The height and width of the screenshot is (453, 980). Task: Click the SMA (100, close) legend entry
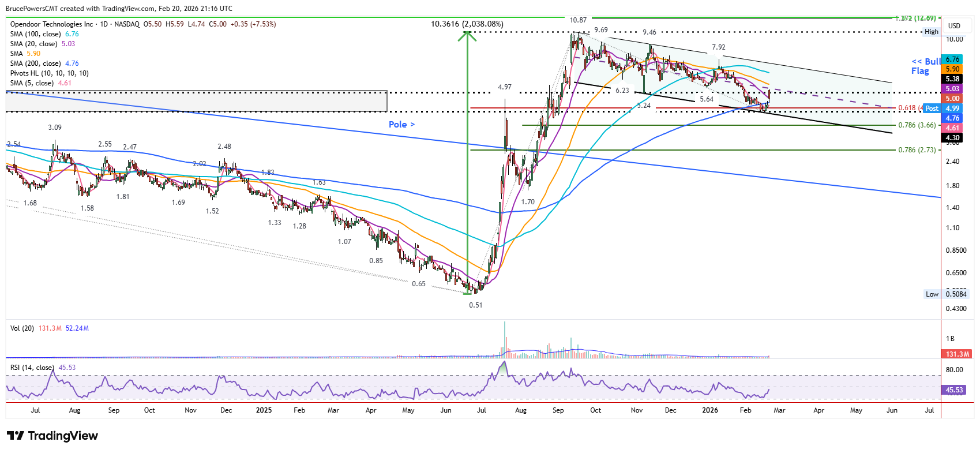(x=44, y=34)
